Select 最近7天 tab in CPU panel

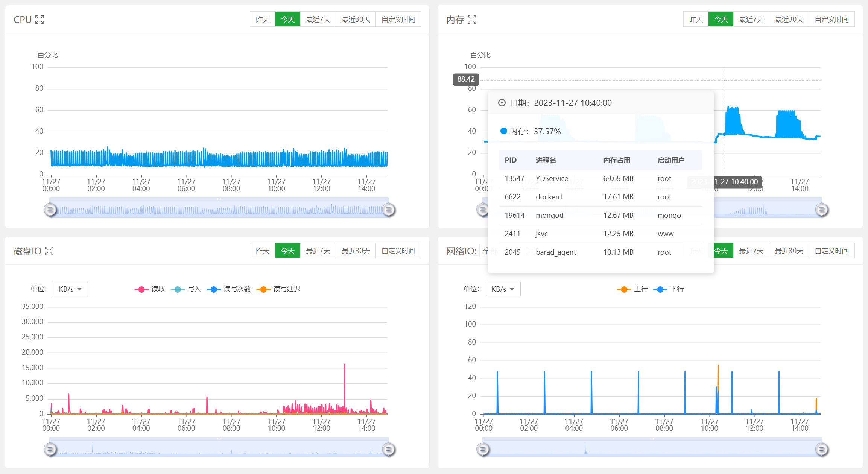tap(318, 19)
